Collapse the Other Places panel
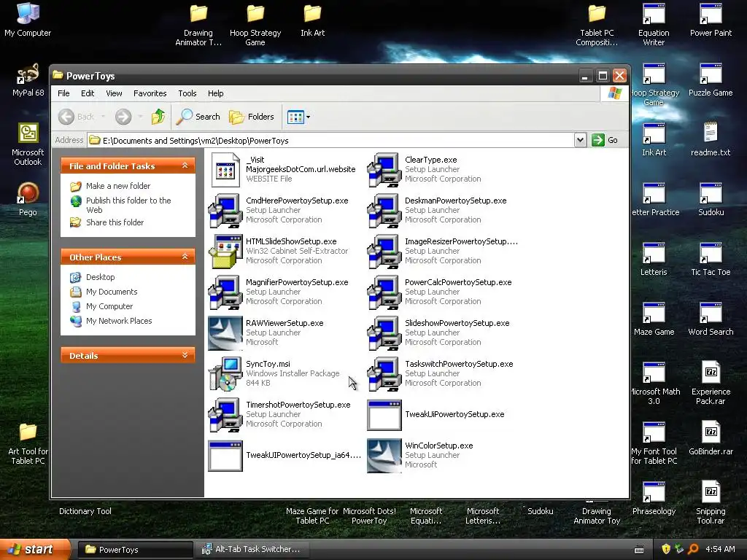 tap(185, 257)
